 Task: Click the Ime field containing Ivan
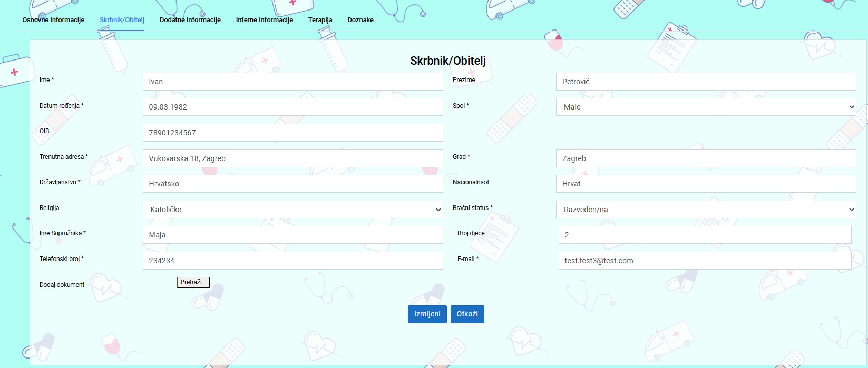click(x=292, y=82)
